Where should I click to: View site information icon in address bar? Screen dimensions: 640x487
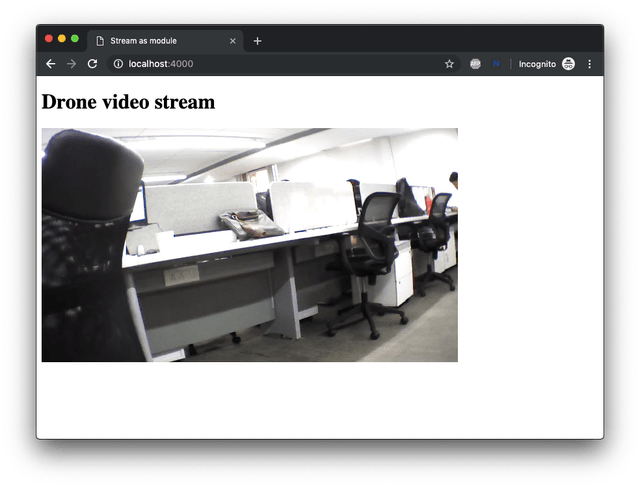tap(118, 64)
